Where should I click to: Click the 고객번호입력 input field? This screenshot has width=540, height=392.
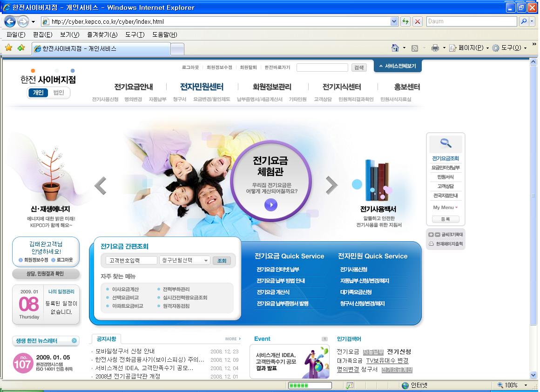(131, 261)
